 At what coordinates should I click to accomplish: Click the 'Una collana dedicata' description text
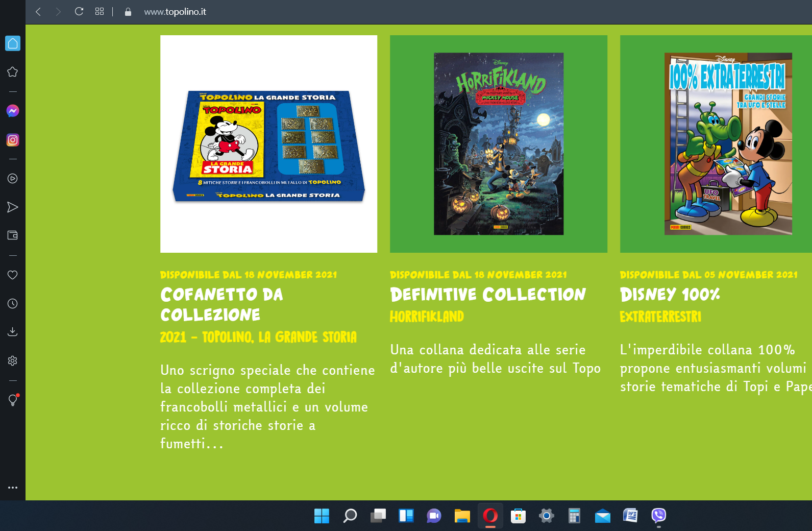coord(496,359)
